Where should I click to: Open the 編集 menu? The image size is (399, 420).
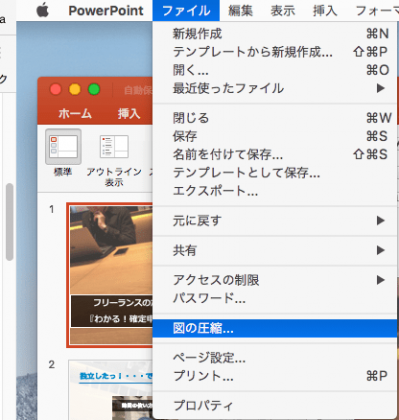[x=240, y=11]
